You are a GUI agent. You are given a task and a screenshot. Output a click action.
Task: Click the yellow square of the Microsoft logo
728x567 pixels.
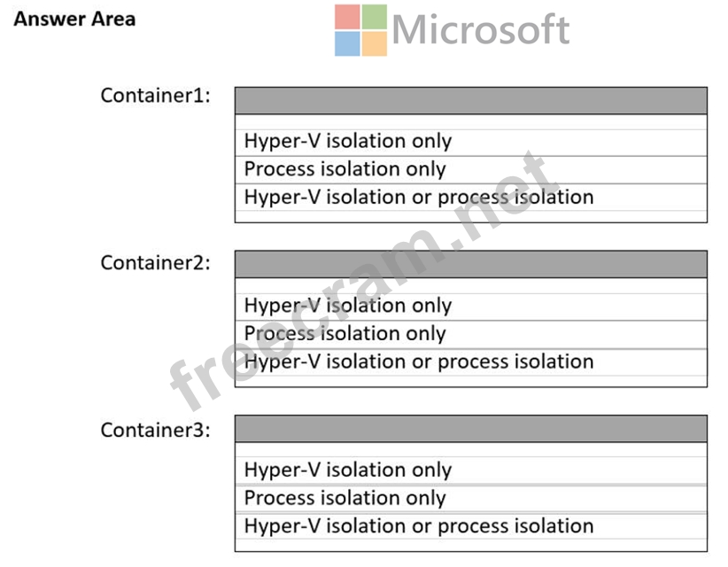375,44
